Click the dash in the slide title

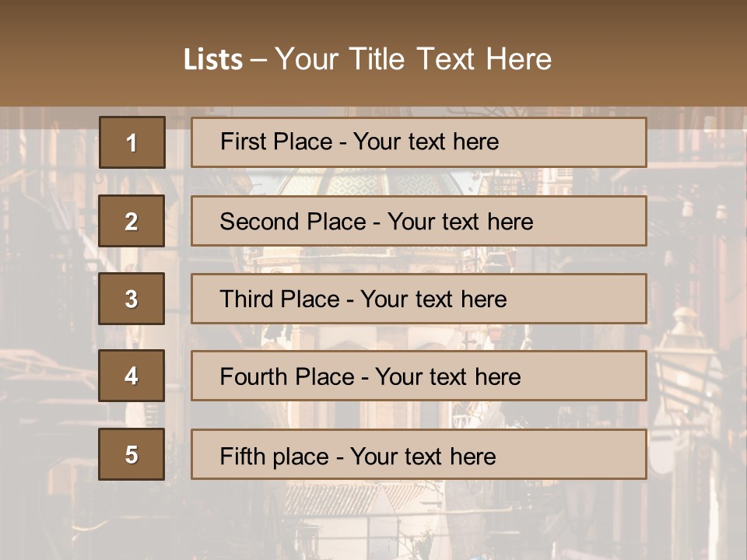pos(258,60)
